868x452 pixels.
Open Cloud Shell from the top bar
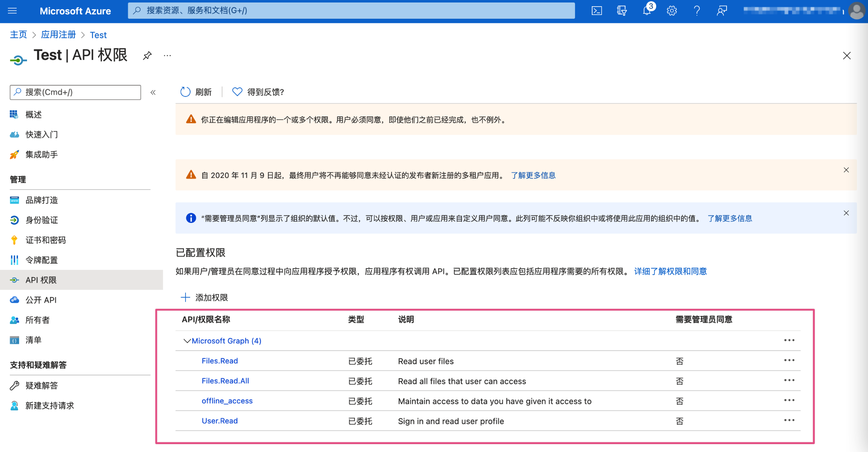[x=597, y=11]
